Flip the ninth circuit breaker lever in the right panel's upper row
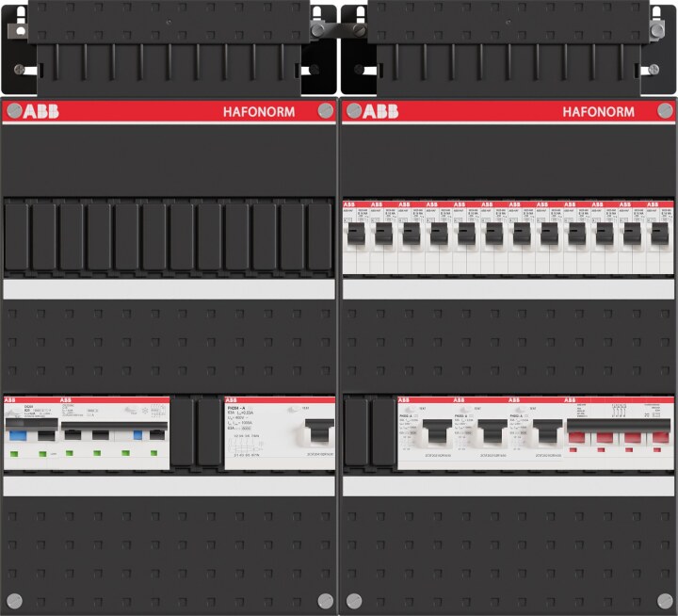 pos(577,234)
